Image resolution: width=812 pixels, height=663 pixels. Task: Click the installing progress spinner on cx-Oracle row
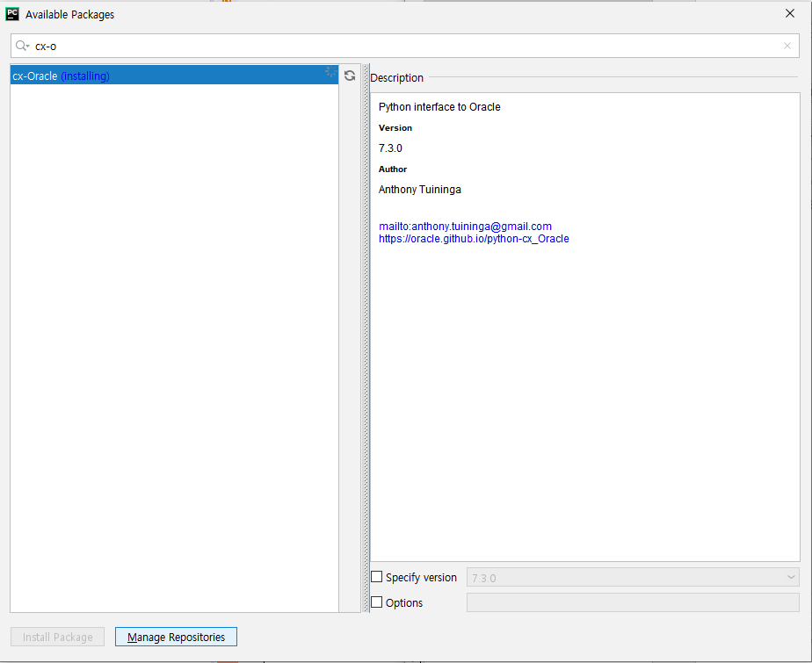point(330,72)
